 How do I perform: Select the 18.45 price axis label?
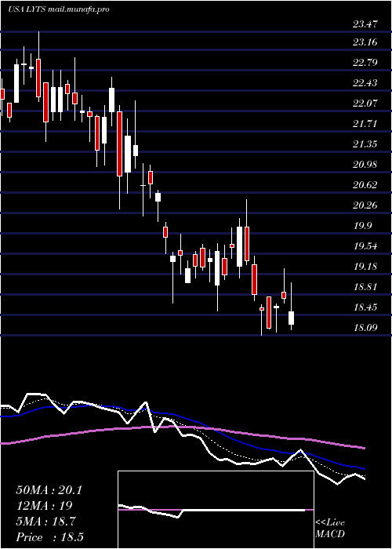[365, 307]
